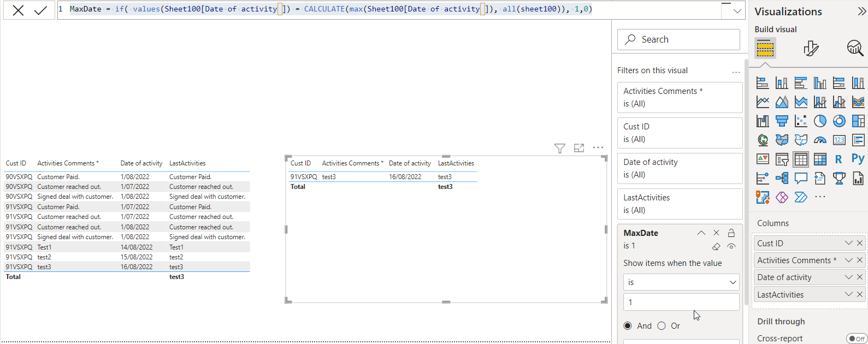
Task: Remove the MaxDate filter
Action: pyautogui.click(x=716, y=233)
